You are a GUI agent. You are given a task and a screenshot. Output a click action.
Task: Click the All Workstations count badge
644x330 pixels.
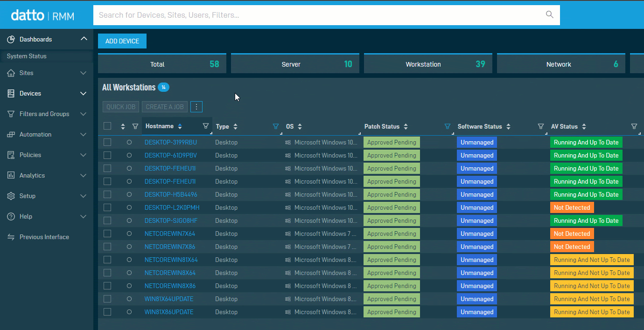pos(163,87)
